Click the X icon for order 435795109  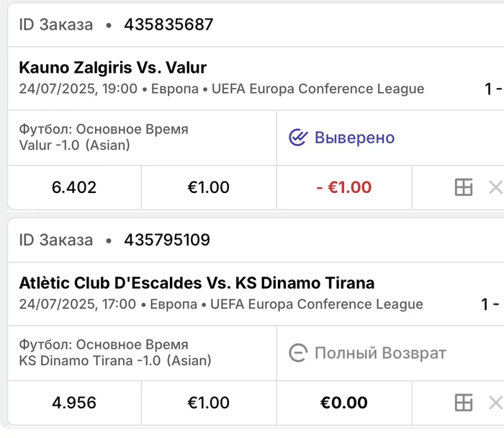[x=495, y=403]
